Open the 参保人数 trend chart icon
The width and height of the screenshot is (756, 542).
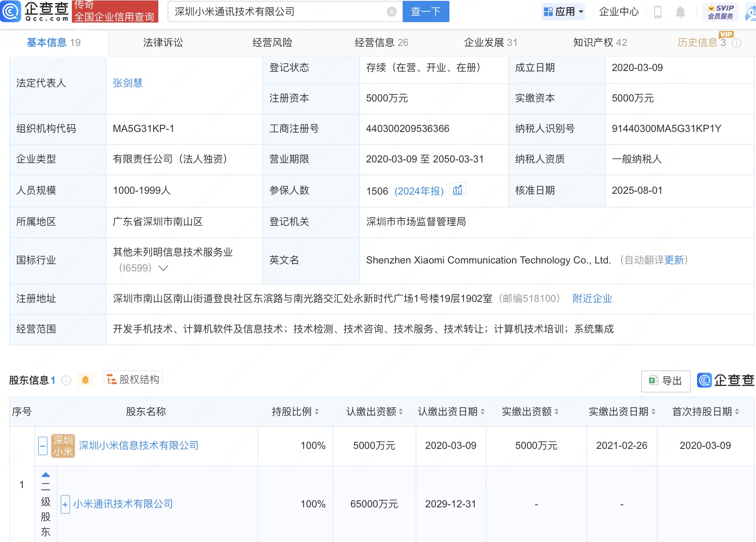458,190
